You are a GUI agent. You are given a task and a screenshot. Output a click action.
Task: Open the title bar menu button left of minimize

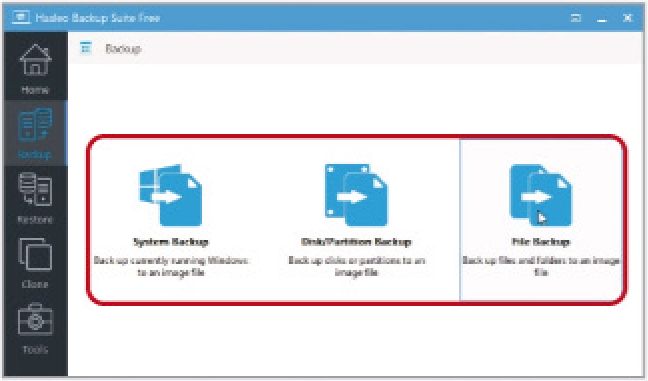coord(576,18)
